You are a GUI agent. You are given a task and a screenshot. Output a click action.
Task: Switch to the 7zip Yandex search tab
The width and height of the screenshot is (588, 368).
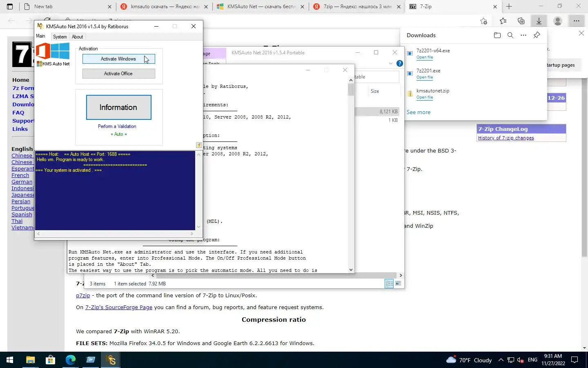click(357, 7)
